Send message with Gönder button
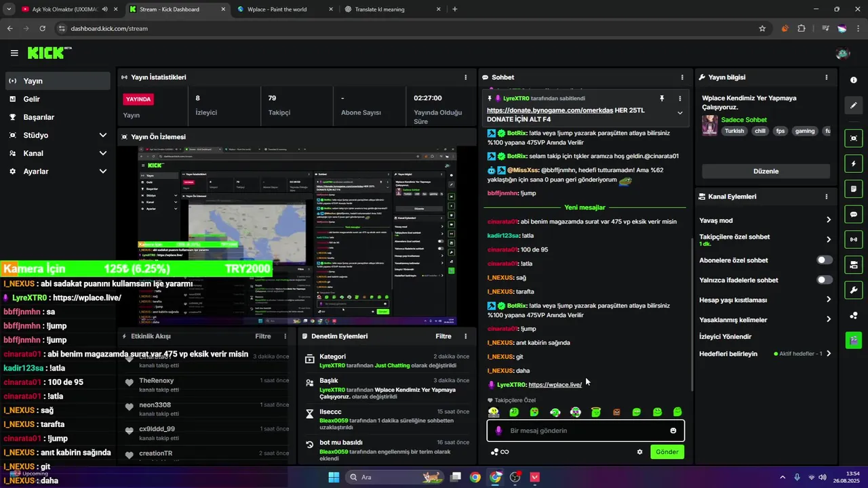The width and height of the screenshot is (868, 488). coord(667,452)
